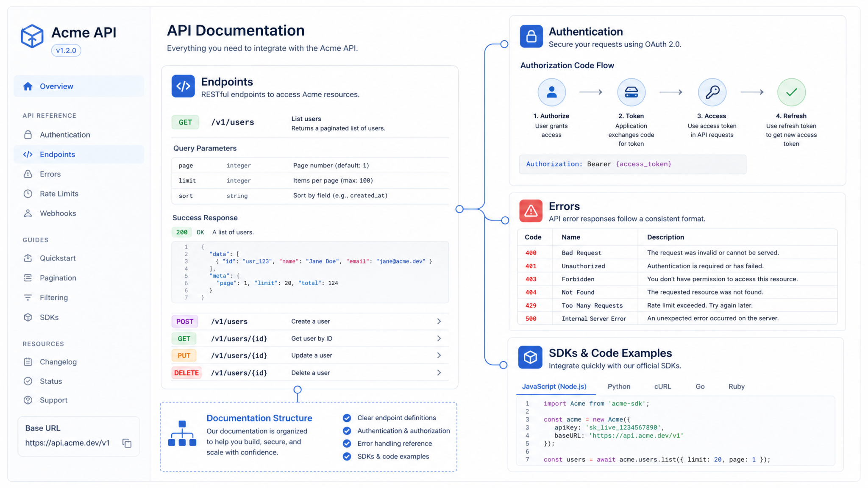Open the Overview sidebar item

click(79, 86)
